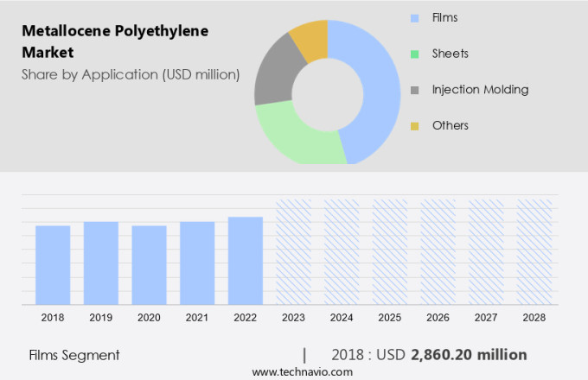Click the Films Segment label
588x380 pixels.
tap(74, 355)
